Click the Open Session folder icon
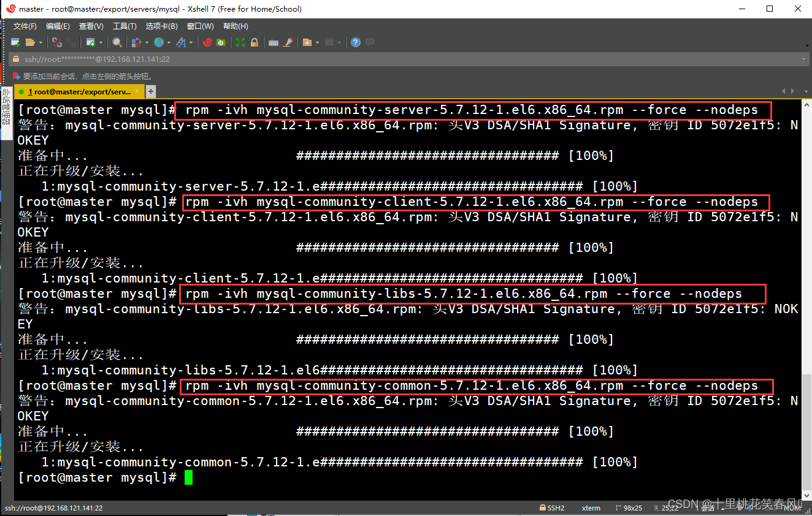 point(31,42)
